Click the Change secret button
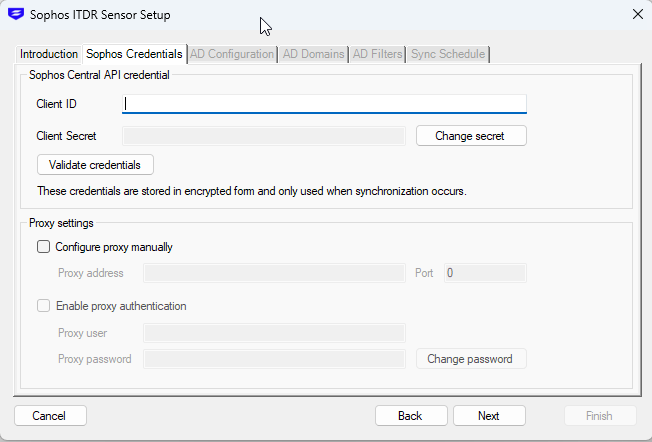 pyautogui.click(x=471, y=136)
